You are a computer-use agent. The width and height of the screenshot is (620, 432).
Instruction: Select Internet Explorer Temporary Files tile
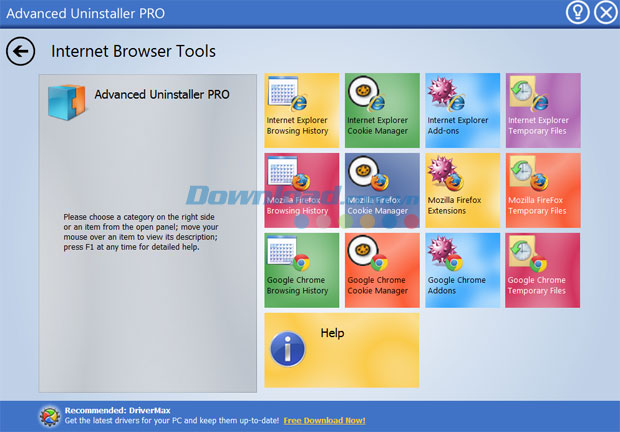click(543, 110)
